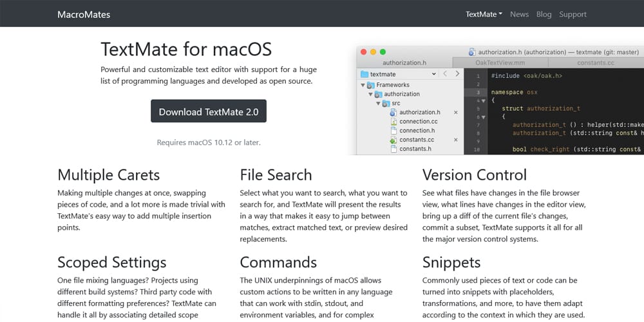Click the yellow minimize window button

[x=373, y=52]
